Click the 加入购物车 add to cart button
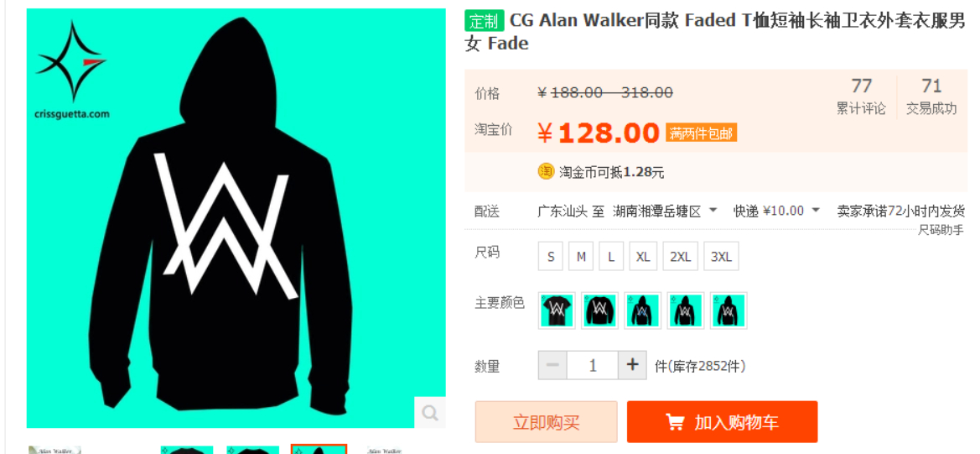Screen dimensions: 980x454 click(723, 422)
